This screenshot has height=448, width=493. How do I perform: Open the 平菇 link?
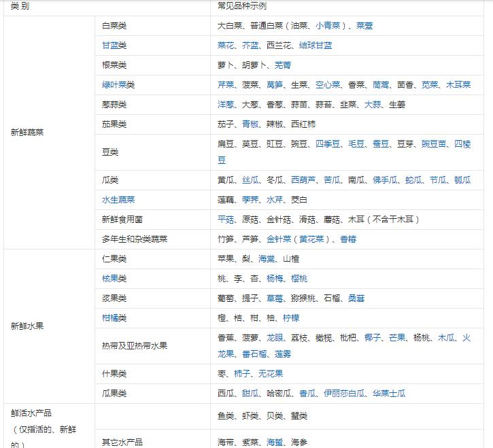(x=226, y=220)
